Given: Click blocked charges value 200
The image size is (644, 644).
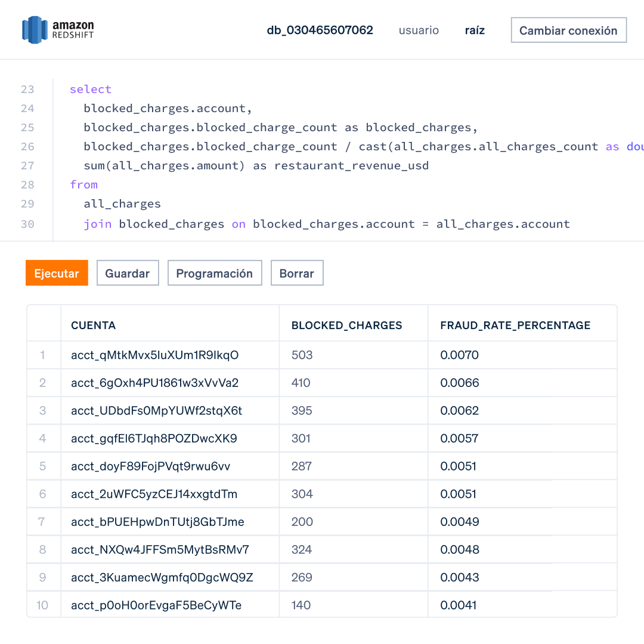Looking at the screenshot, I should (x=302, y=522).
